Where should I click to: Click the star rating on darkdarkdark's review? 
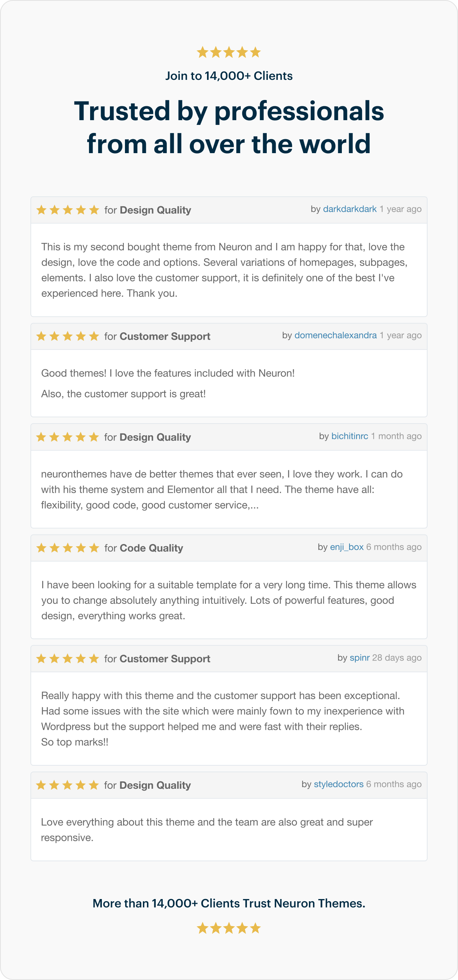[x=68, y=210]
